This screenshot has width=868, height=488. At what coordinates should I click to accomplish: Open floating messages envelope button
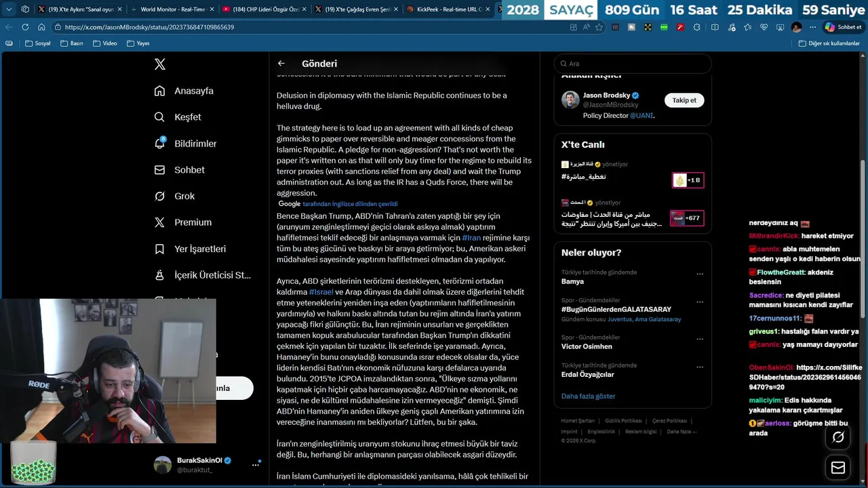point(838,468)
